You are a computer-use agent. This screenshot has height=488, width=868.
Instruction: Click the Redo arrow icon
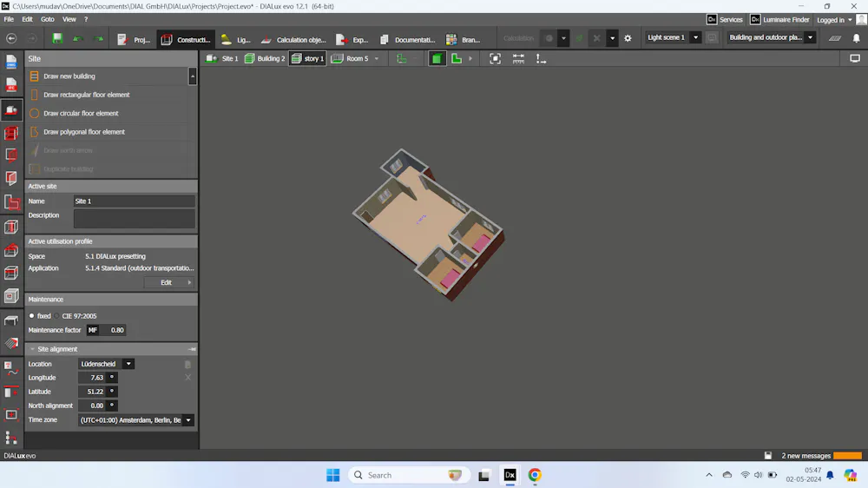coord(98,39)
